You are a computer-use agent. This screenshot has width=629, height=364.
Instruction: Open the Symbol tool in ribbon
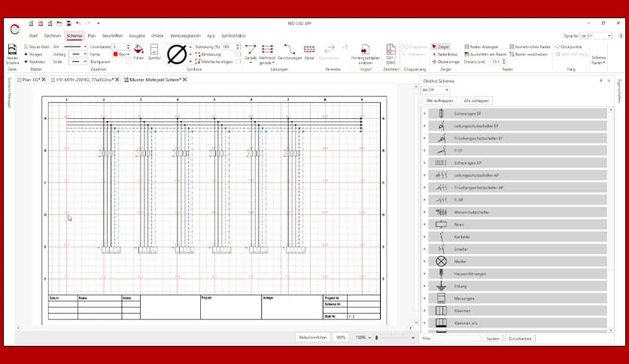(x=154, y=50)
